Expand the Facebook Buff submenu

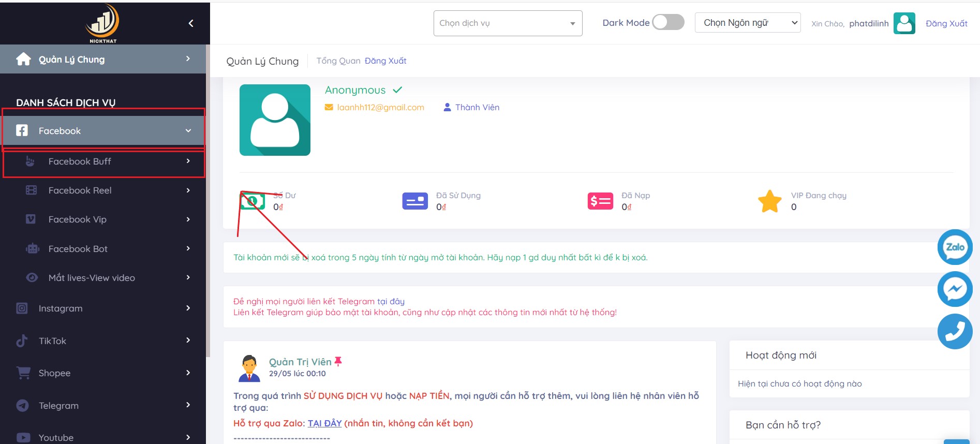104,161
